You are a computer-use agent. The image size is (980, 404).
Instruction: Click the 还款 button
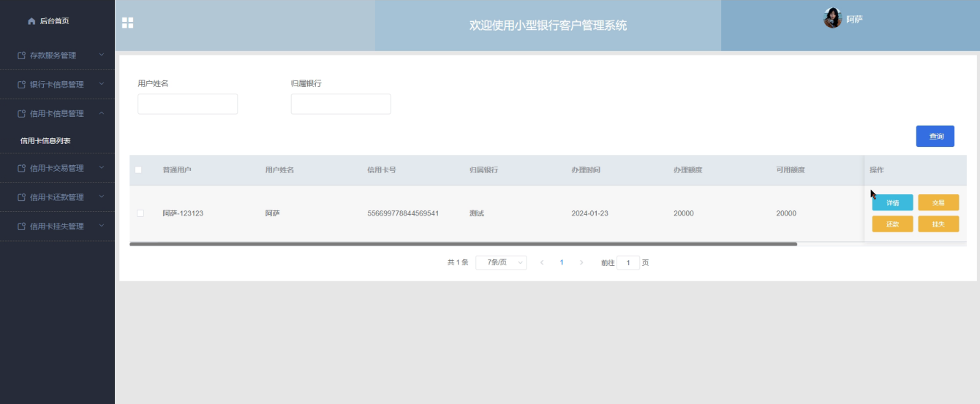tap(892, 224)
